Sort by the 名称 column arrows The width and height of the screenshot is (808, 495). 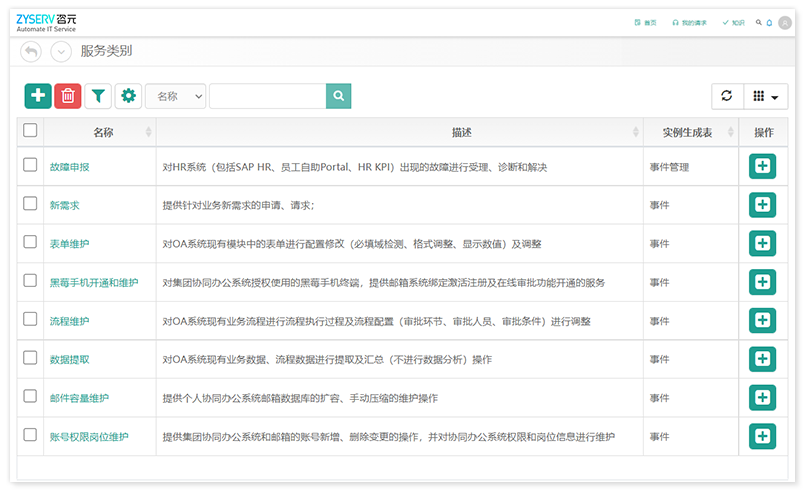tap(148, 132)
